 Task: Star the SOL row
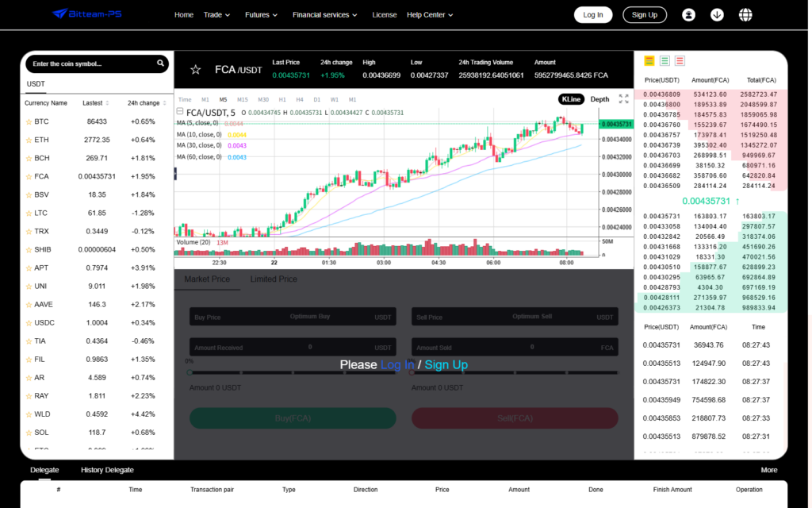[x=29, y=433]
